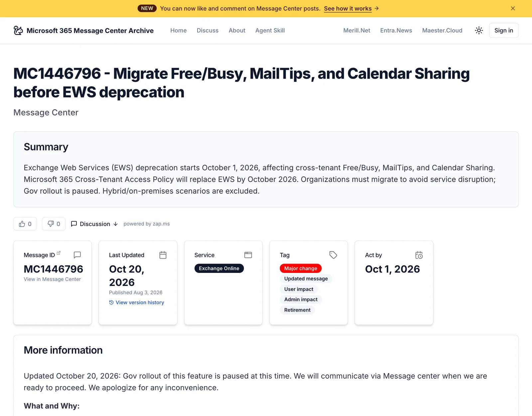Click the squirrel logo icon in the header
Screen dimensions: 532x416
tap(18, 30)
